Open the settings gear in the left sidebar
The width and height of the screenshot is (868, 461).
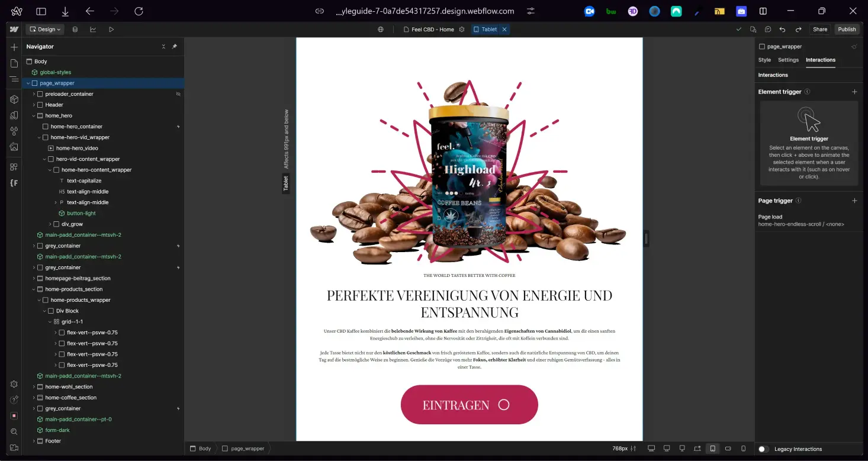tap(14, 384)
